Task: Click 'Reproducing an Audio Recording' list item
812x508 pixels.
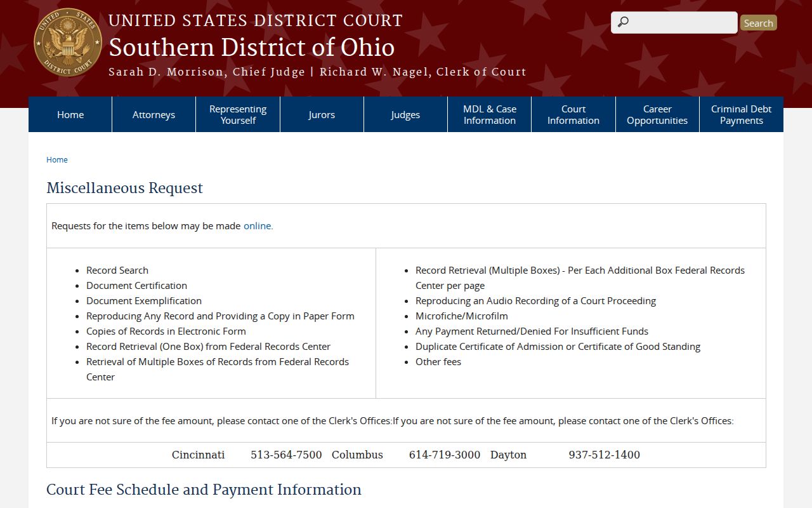Action: [x=535, y=300]
